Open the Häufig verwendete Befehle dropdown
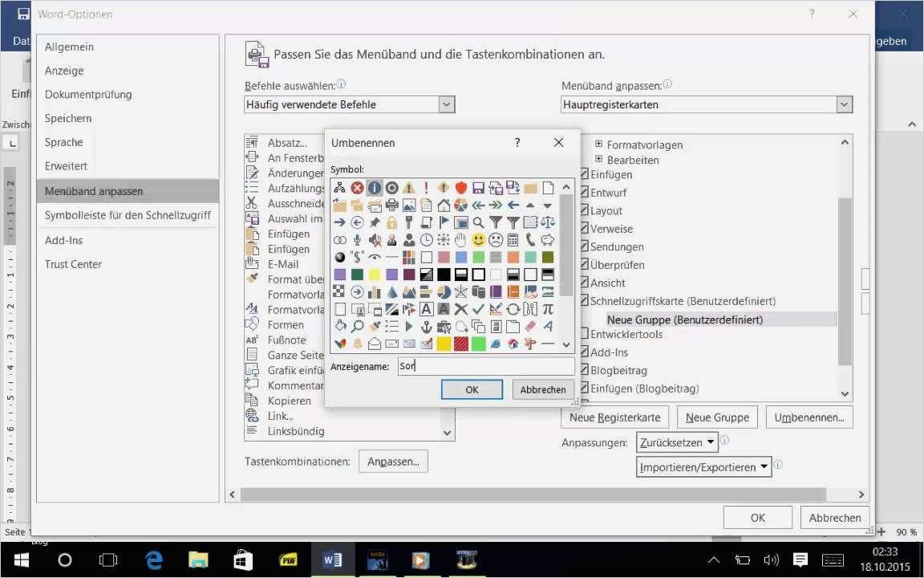The width and height of the screenshot is (924, 578). (446, 104)
